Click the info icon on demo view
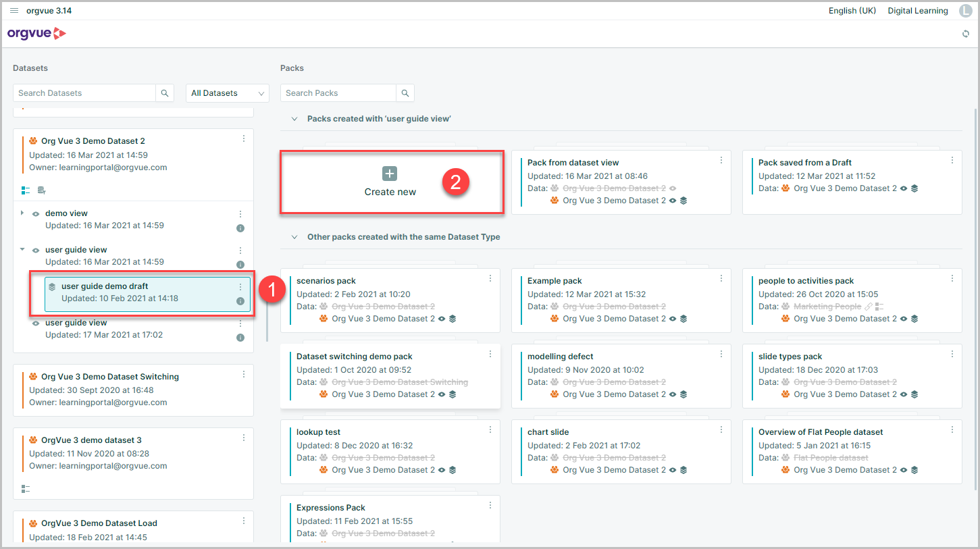 click(240, 228)
